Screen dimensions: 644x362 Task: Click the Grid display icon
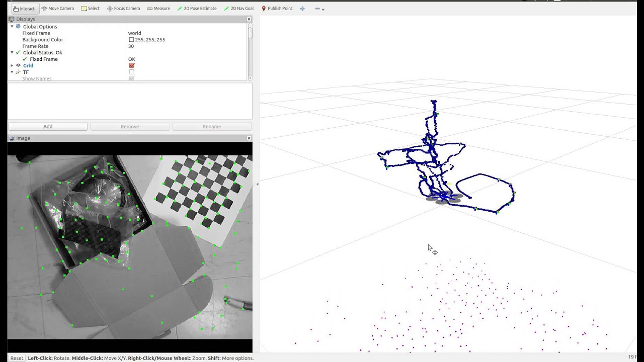pos(18,66)
